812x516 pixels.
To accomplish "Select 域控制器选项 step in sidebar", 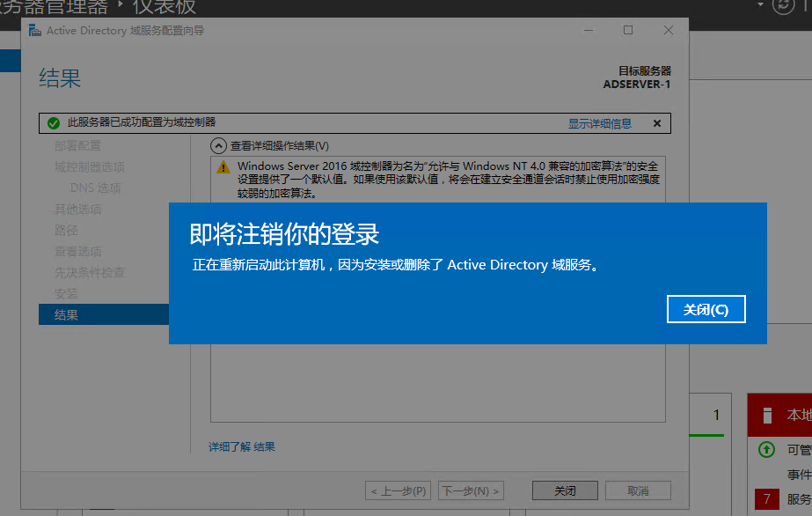I will point(90,166).
